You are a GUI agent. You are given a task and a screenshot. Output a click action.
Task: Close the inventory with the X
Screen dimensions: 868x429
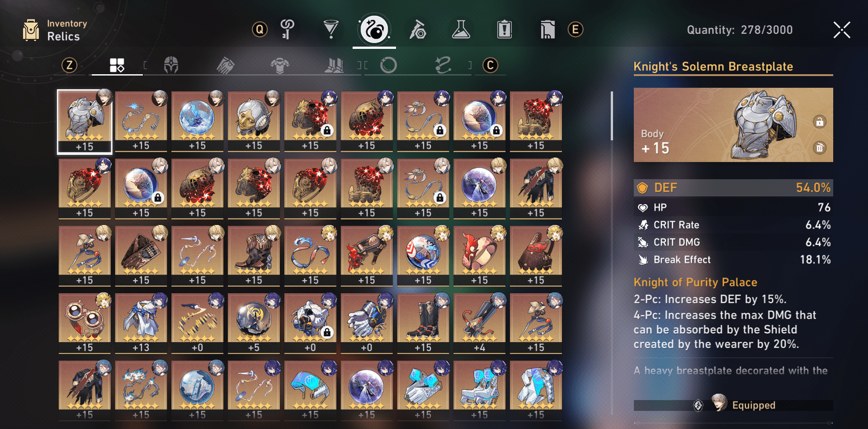[842, 30]
